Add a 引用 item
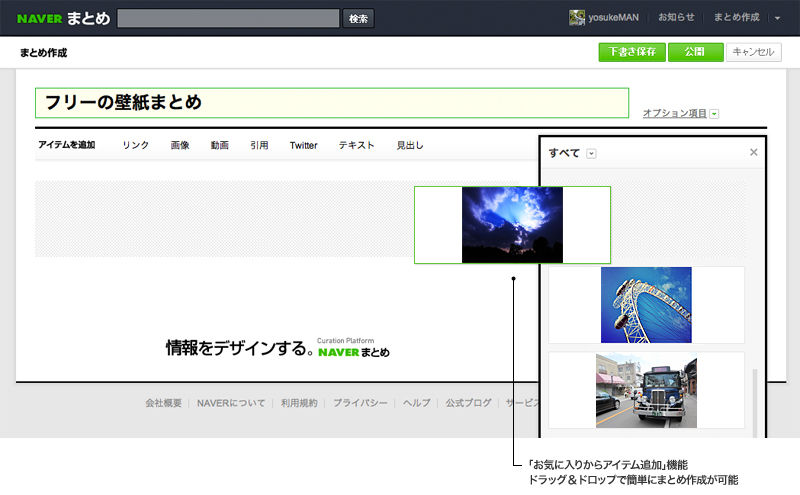This screenshot has height=495, width=800. click(x=259, y=145)
